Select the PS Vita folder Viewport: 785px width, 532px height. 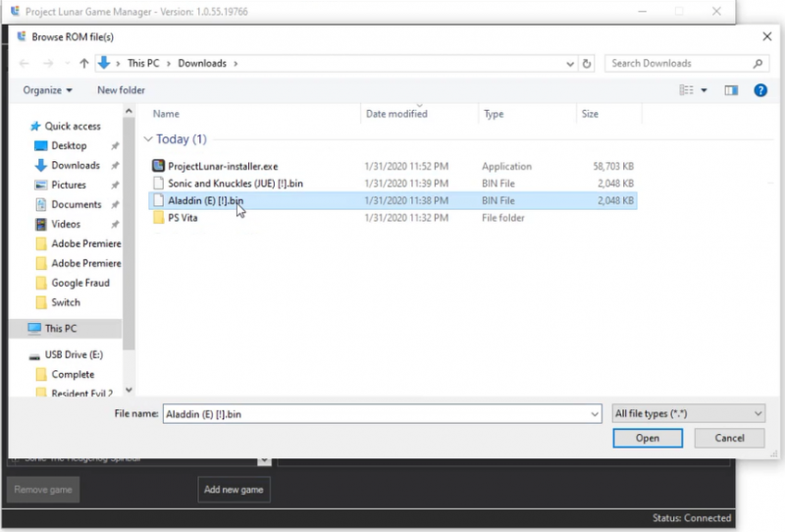(x=183, y=218)
